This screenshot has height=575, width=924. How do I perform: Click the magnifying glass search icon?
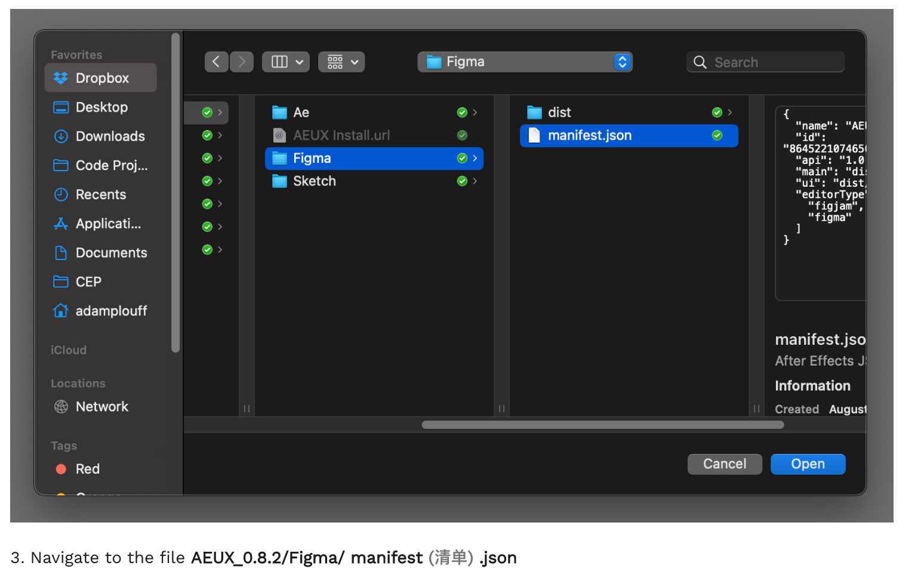pos(700,62)
